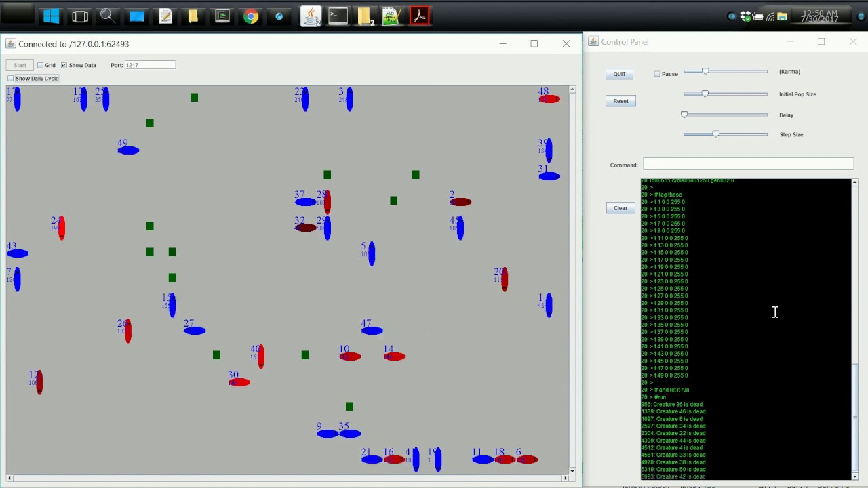Viewport: 868px width, 488px height.
Task: Enable the Grid checkbox
Action: 41,65
